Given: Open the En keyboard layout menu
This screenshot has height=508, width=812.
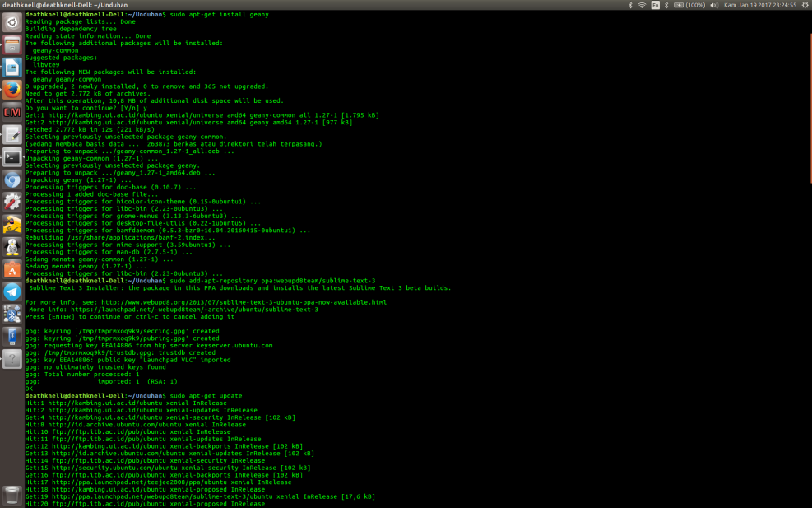Looking at the screenshot, I should (655, 5).
